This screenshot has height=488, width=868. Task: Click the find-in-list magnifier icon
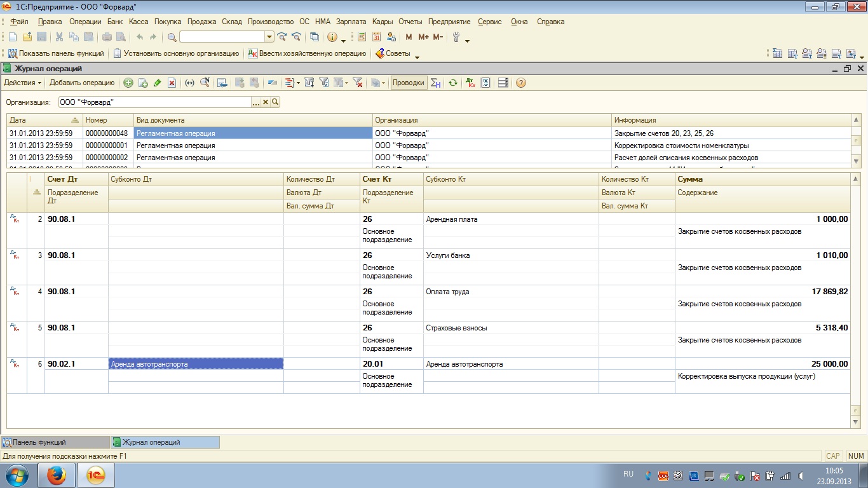205,83
